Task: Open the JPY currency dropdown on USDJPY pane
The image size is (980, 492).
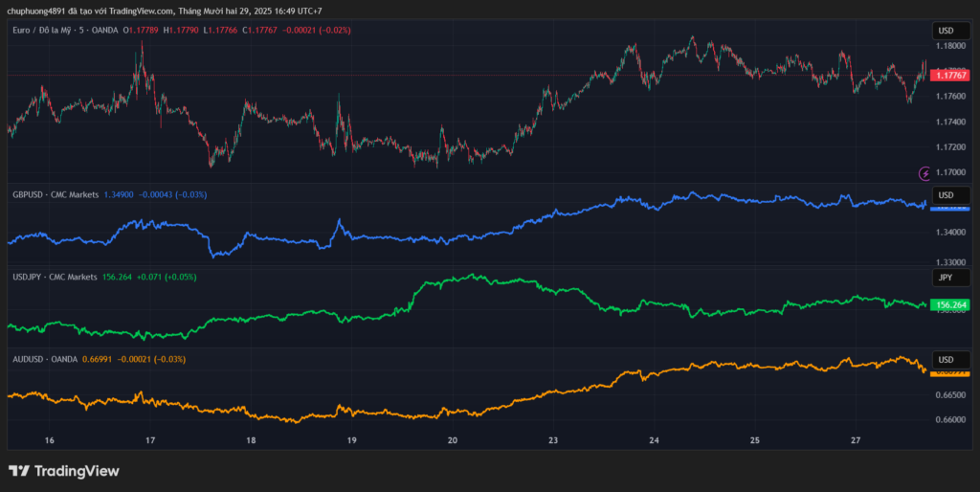Action: (x=950, y=278)
